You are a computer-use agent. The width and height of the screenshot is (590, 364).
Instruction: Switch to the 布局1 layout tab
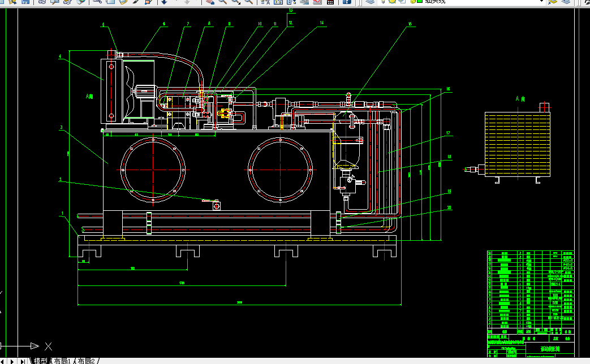click(62, 361)
